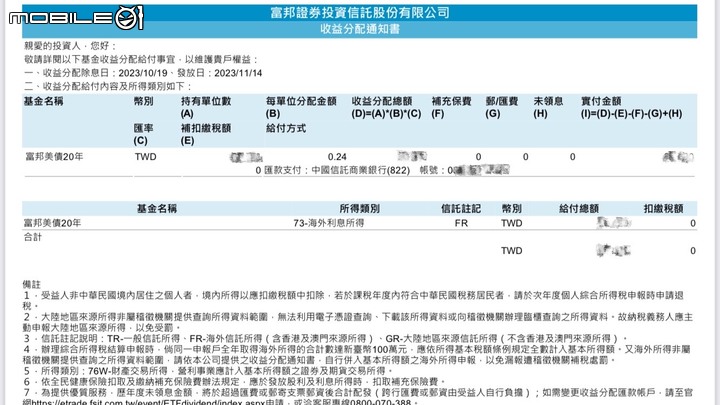Viewport: 720px width, 405px height.
Task: Click note 1 starting 受益人非中華民國境內居住之個人者
Action: [354, 300]
